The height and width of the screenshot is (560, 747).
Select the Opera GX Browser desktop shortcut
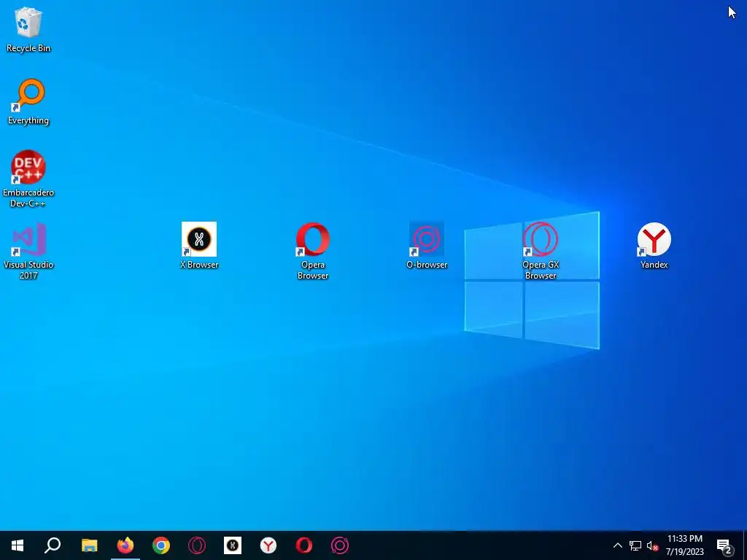tap(541, 251)
